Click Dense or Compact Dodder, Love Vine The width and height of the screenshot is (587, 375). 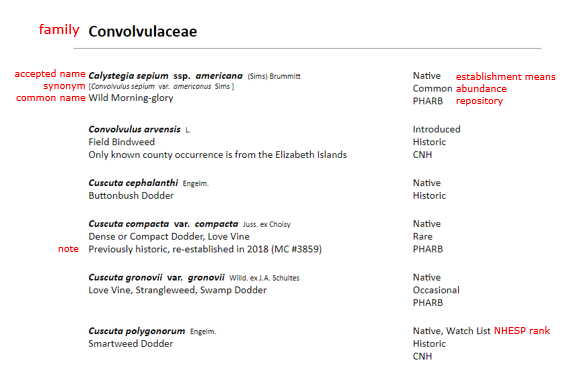point(169,237)
